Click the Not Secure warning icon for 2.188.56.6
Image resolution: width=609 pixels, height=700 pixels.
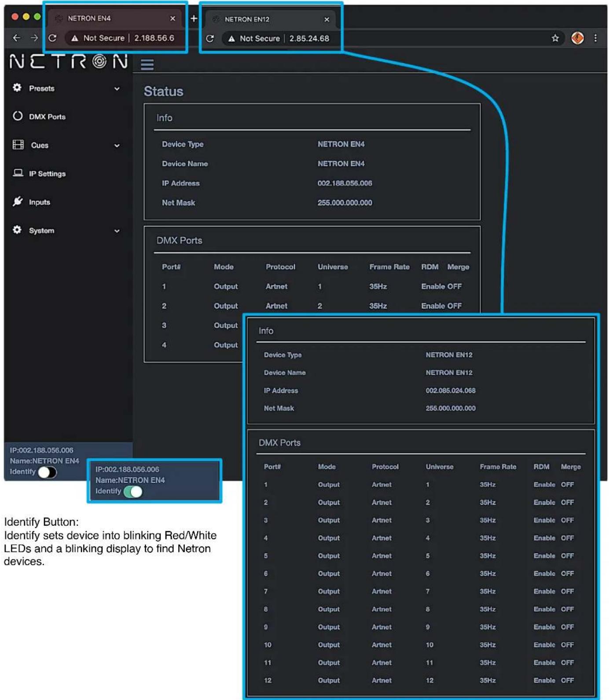coord(75,38)
